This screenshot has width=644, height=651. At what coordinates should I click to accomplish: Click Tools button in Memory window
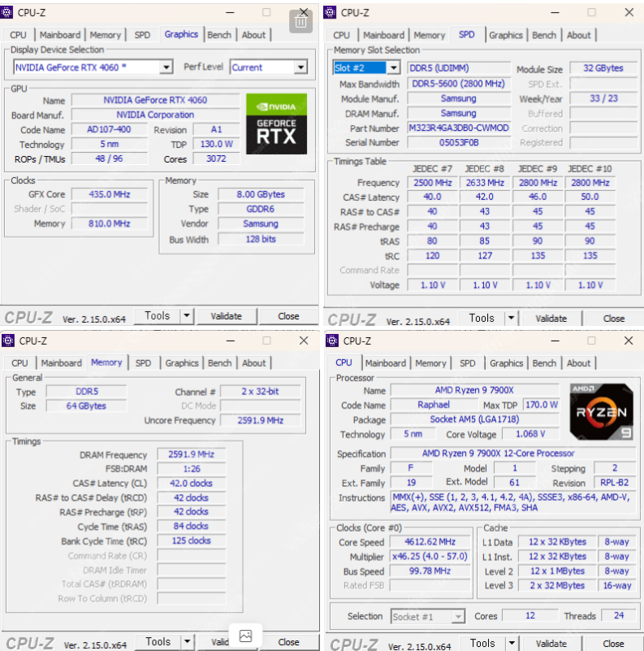pos(158,642)
